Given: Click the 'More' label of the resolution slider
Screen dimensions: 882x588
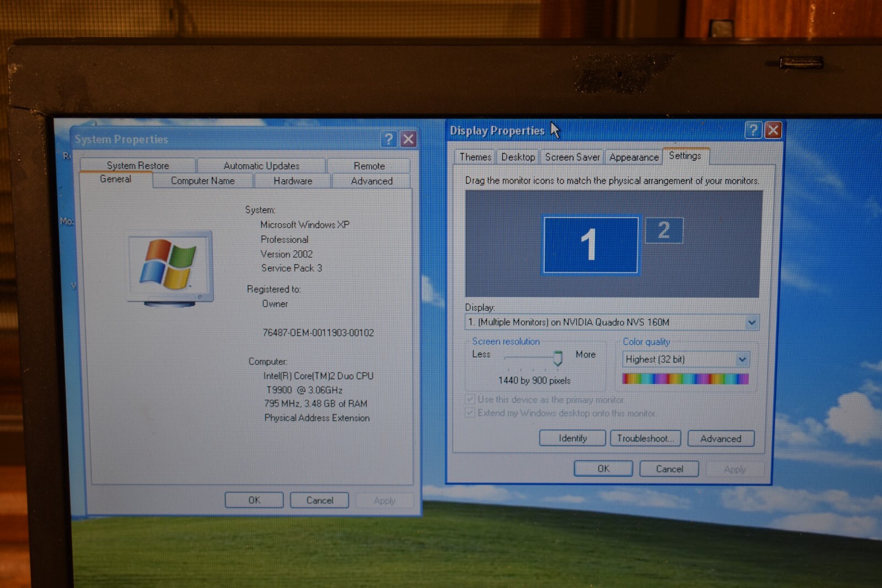Looking at the screenshot, I should (x=585, y=354).
